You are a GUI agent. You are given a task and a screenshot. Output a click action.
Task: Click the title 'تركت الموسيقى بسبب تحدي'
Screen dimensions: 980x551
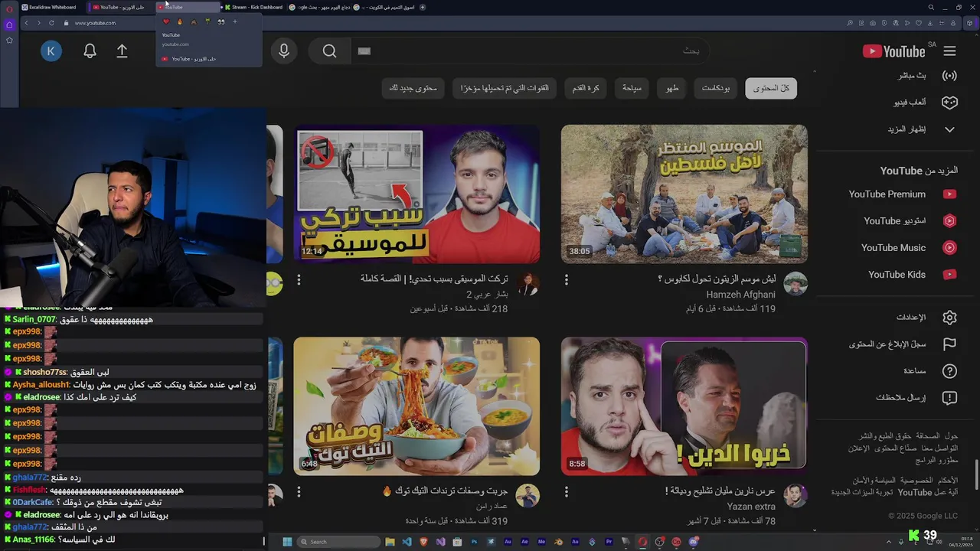pos(434,279)
